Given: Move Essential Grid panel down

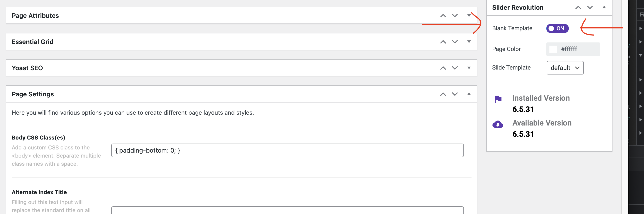Looking at the screenshot, I should 455,42.
